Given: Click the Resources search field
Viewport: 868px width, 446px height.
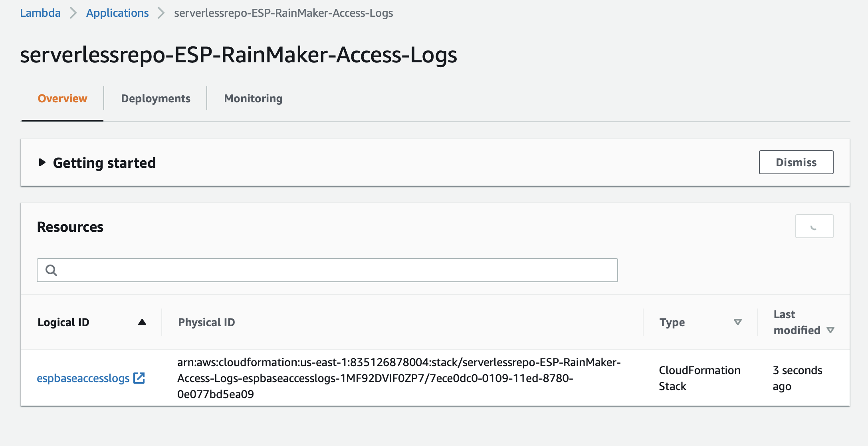Looking at the screenshot, I should (x=327, y=270).
